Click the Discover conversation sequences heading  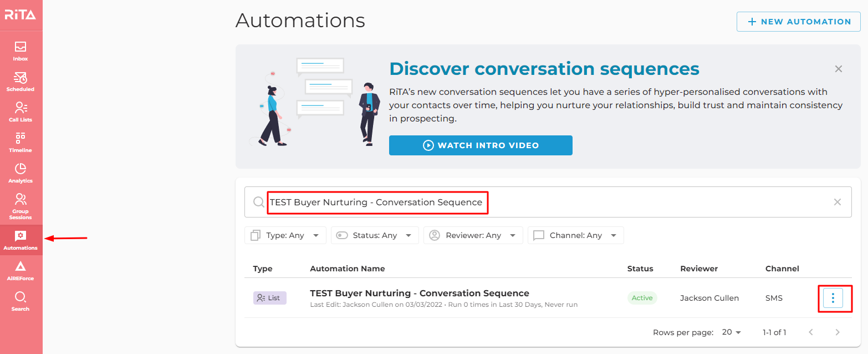[x=544, y=69]
